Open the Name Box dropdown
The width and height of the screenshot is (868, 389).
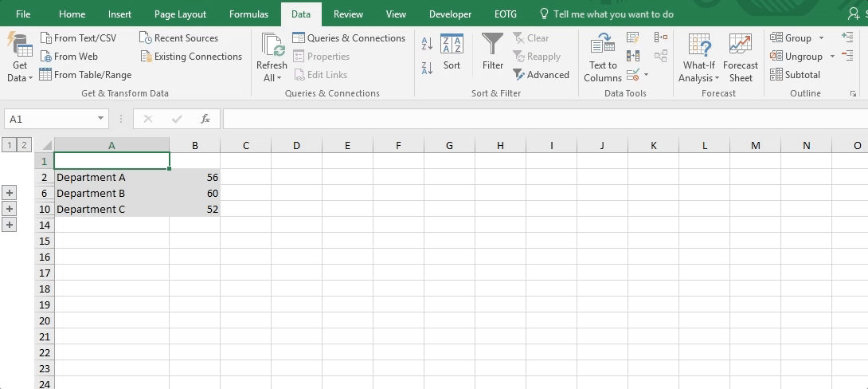pyautogui.click(x=100, y=119)
